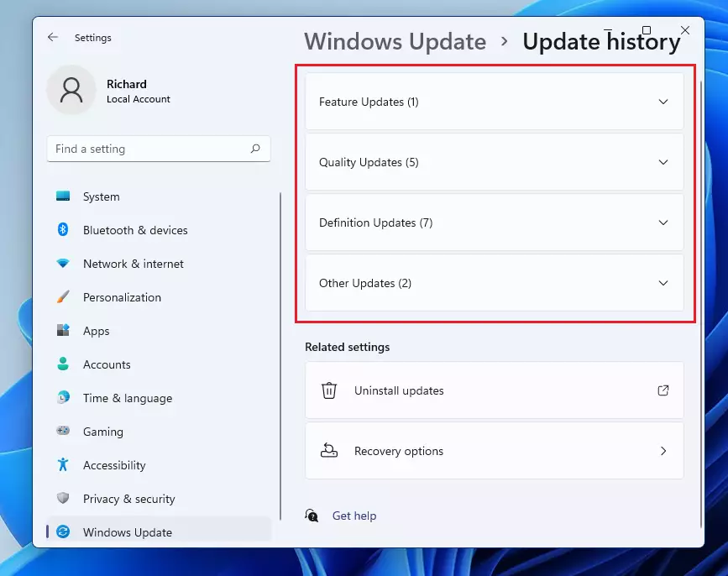Click Windows Update breadcrumb link
The image size is (728, 576).
[395, 41]
